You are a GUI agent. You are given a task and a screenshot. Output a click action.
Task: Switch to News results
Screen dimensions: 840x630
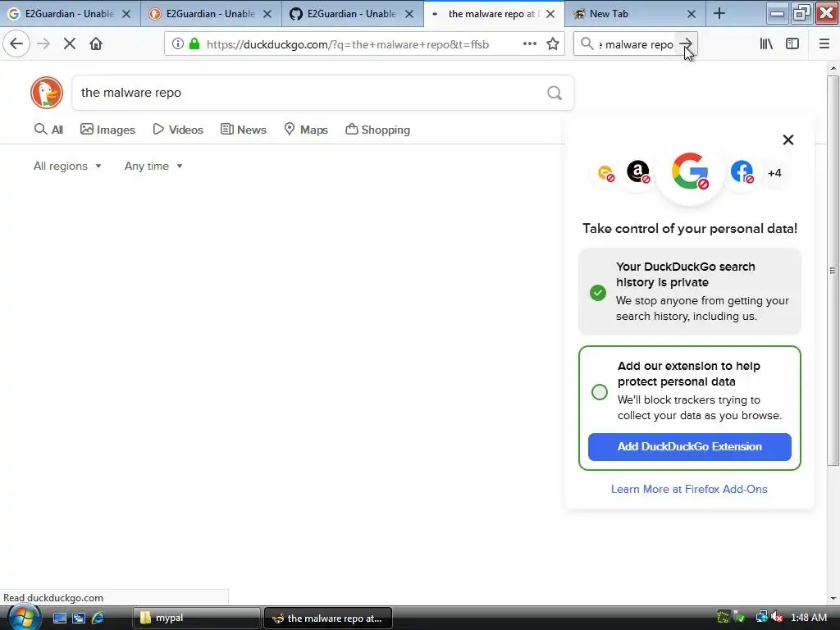(243, 130)
